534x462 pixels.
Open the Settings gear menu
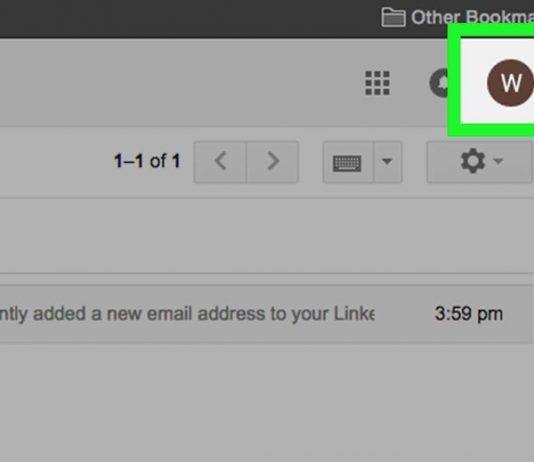[x=473, y=162]
